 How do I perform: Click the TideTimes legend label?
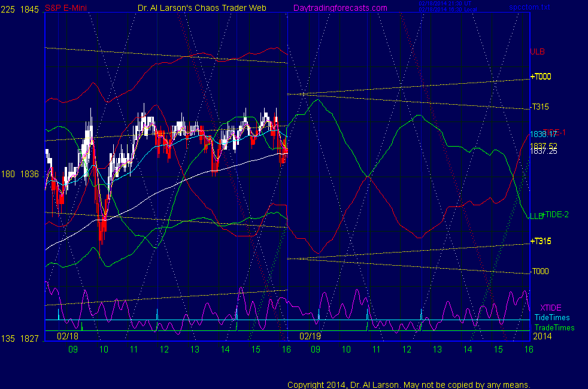tap(552, 318)
